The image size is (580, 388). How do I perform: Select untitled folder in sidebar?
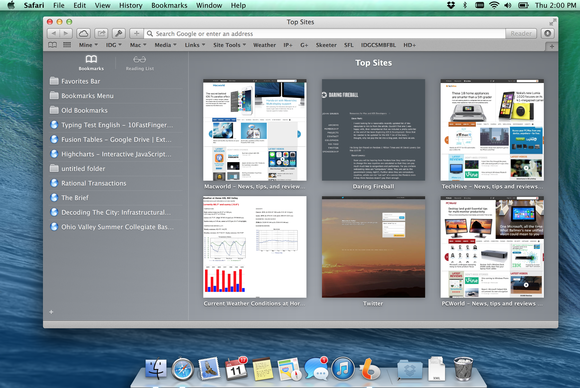(115, 168)
